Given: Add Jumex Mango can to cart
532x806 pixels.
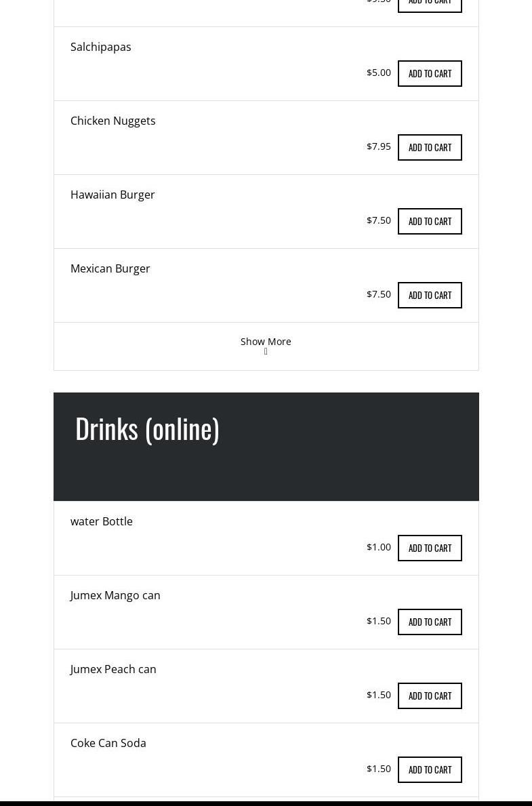Looking at the screenshot, I should (430, 622).
